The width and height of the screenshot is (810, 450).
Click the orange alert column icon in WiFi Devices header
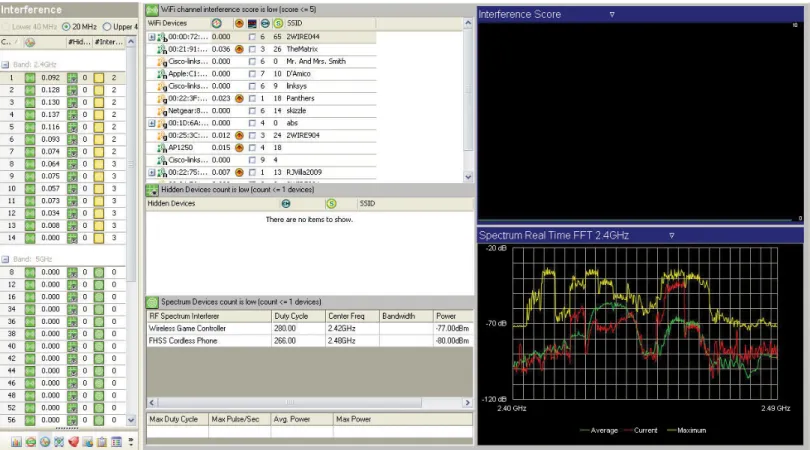pos(239,23)
